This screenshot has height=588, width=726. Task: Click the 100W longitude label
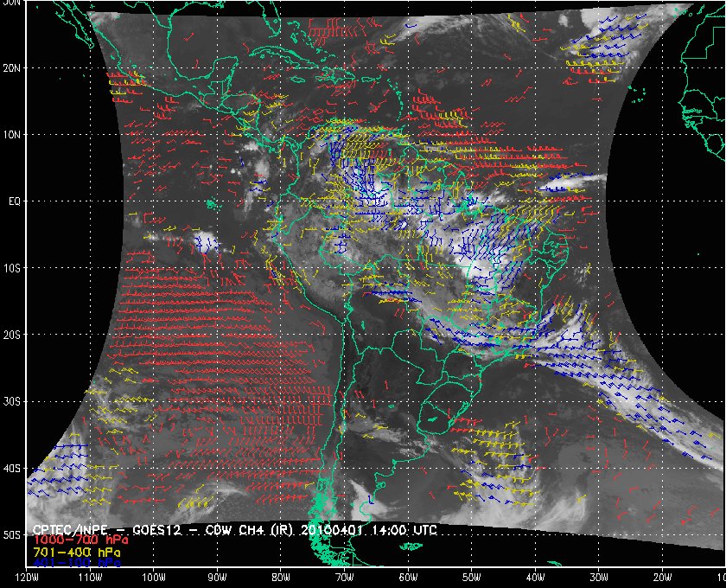pos(154,578)
